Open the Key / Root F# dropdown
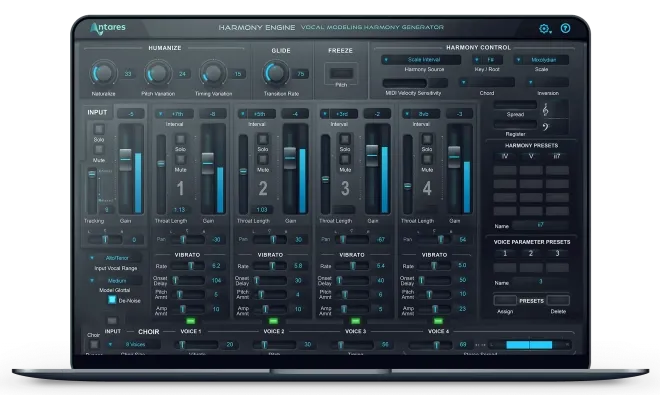The height and width of the screenshot is (395, 660). click(487, 60)
